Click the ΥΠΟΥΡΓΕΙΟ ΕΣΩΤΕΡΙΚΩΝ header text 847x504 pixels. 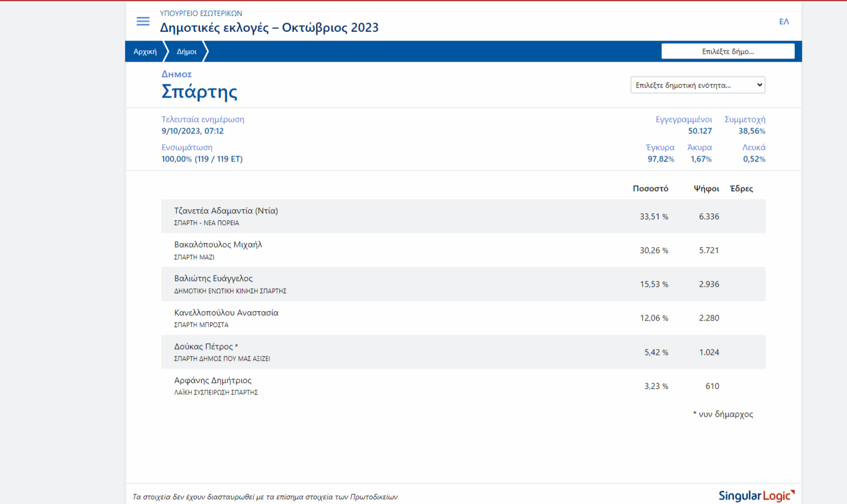pos(201,13)
